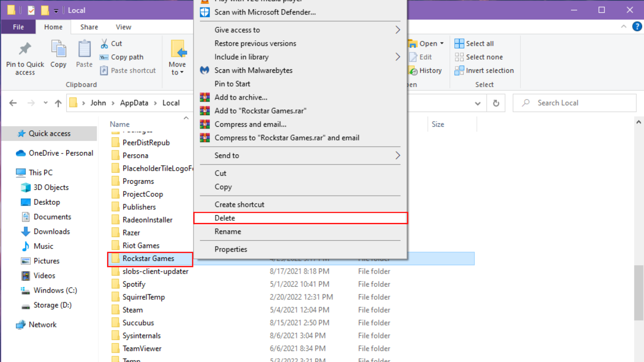
Task: Choose Restore previous versions
Action: 301,44
